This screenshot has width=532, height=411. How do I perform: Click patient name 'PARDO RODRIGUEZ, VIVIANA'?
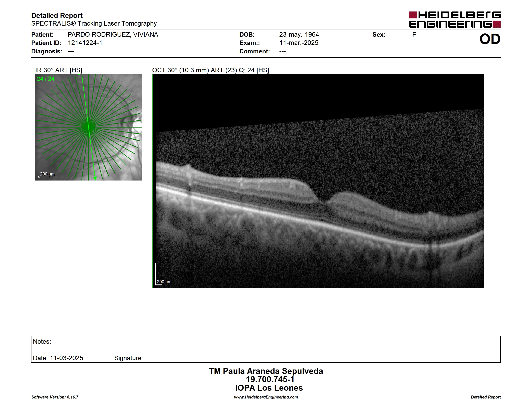[x=113, y=35]
